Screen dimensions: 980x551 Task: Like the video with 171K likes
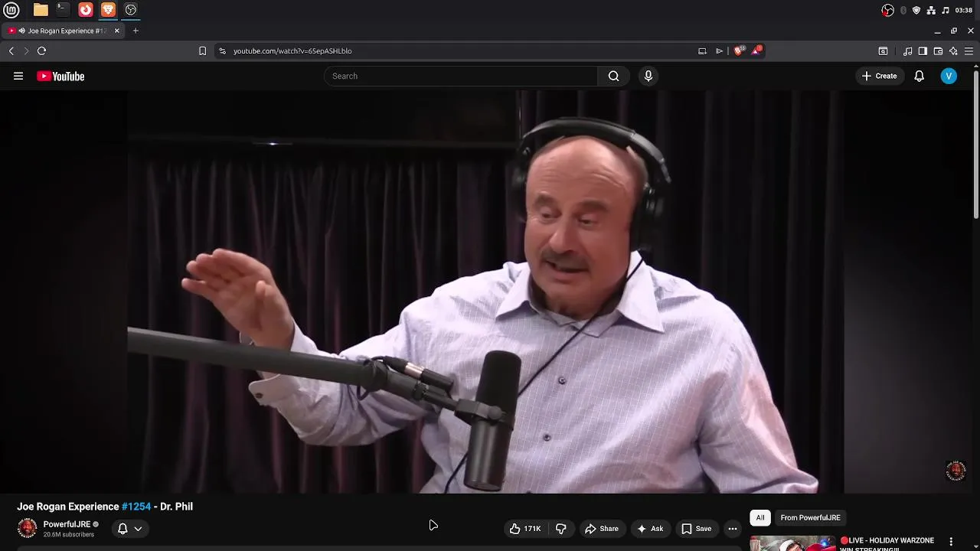[x=525, y=528]
